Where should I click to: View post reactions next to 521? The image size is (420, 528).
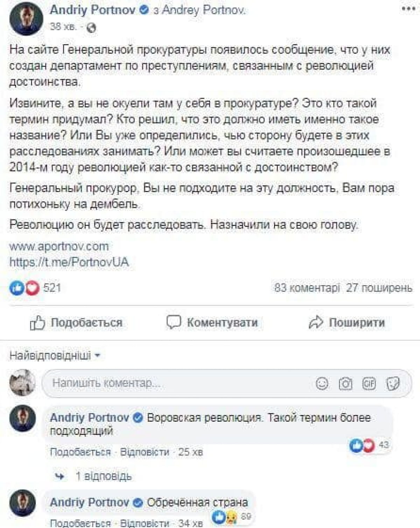[24, 288]
